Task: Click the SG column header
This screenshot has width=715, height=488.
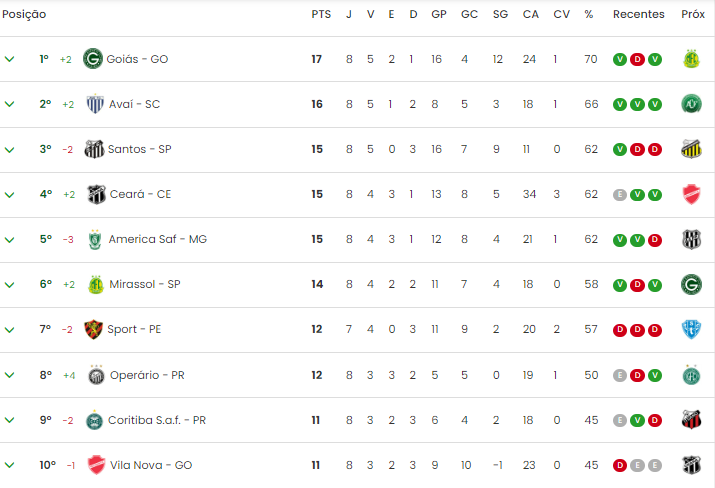Action: coord(500,15)
